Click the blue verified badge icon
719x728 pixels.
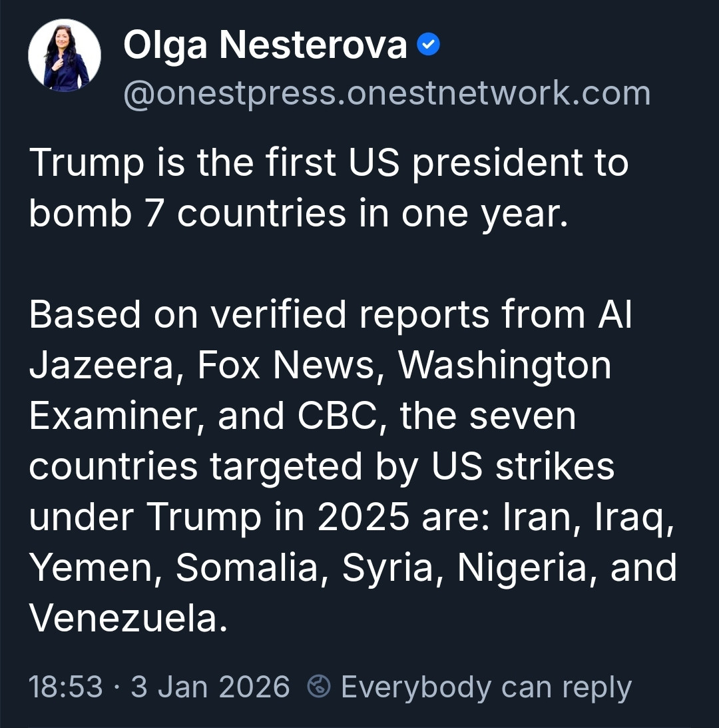point(427,46)
